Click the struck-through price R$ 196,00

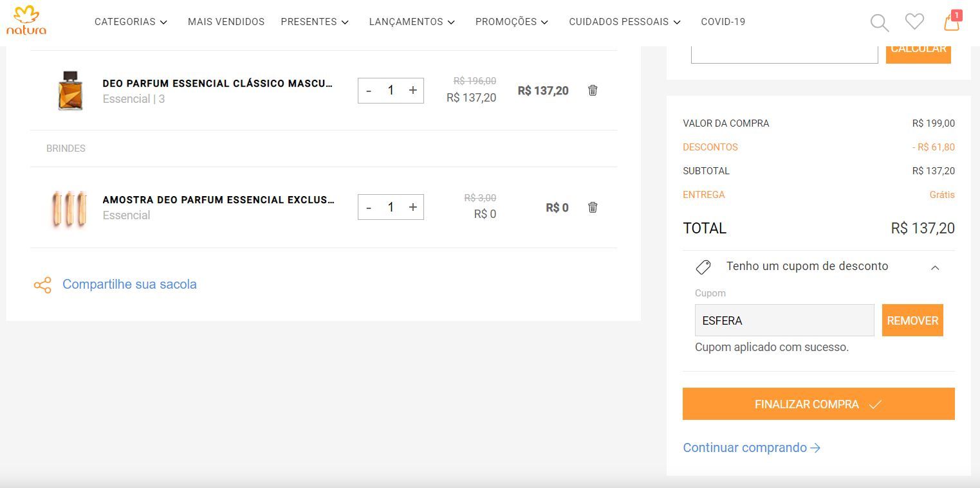(475, 81)
